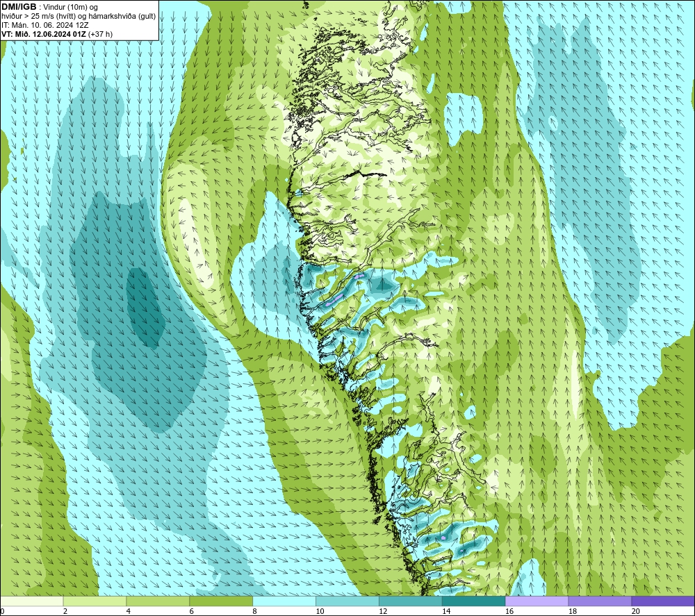Click the 'DMI/IGB' title text
695x616 pixels.
[x=19, y=7]
